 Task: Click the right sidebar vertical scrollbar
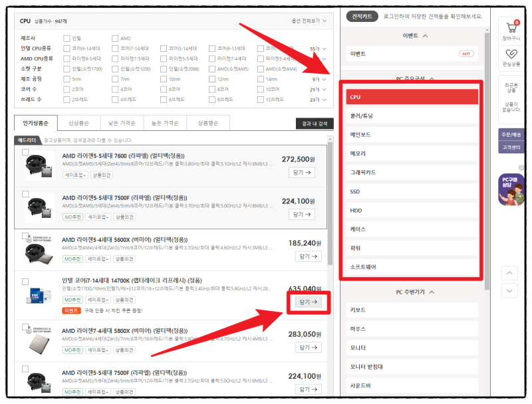point(487,161)
